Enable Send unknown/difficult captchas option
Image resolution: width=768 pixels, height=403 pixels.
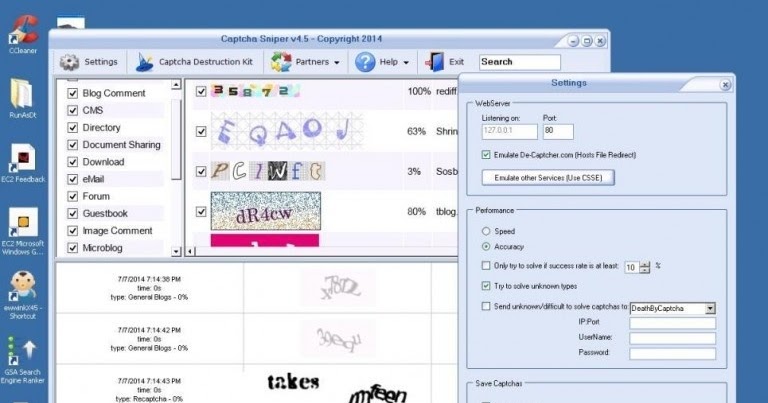coord(486,306)
